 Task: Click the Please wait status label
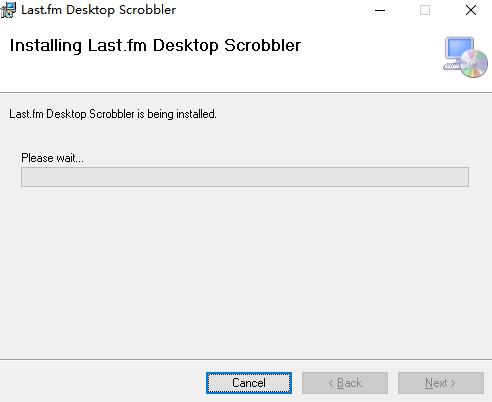click(52, 158)
